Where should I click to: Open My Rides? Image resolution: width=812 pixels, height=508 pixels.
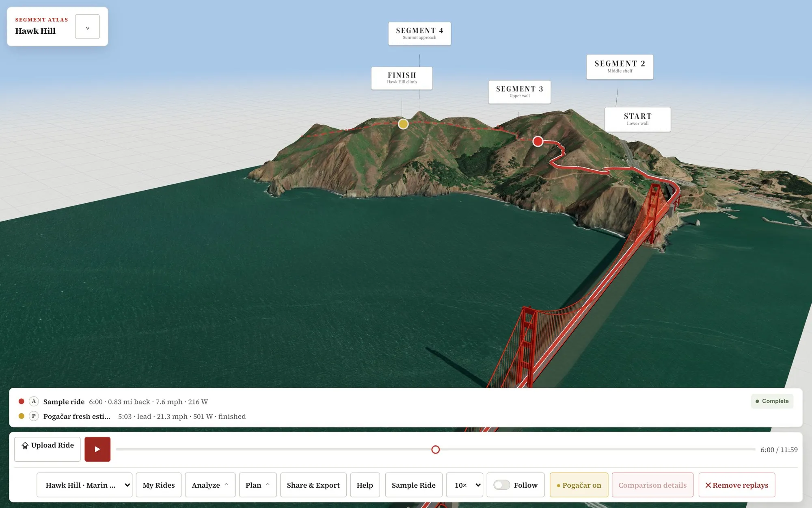pyautogui.click(x=159, y=485)
